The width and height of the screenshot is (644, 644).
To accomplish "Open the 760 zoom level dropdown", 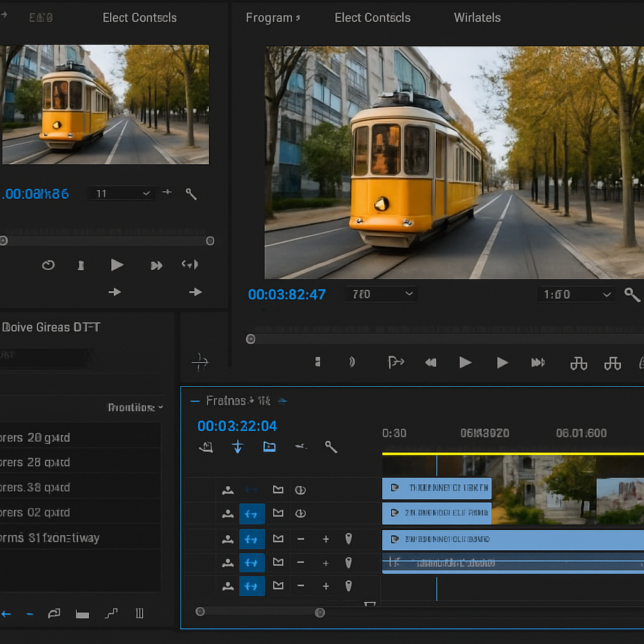I will pyautogui.click(x=382, y=294).
